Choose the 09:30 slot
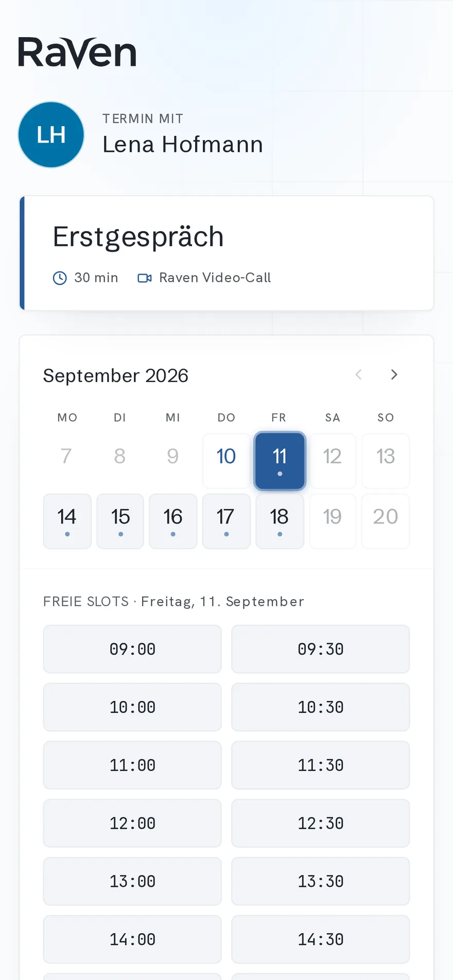Image resolution: width=453 pixels, height=980 pixels. [x=321, y=649]
